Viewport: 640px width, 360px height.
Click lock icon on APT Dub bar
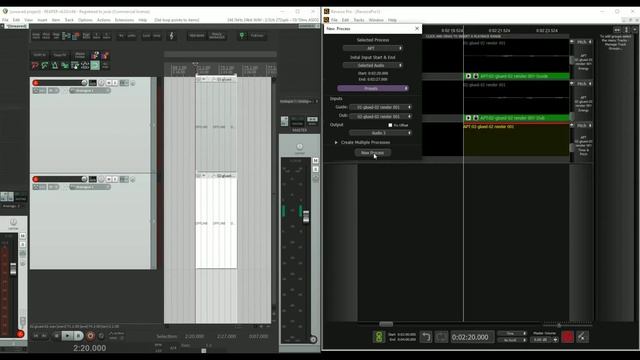[476, 118]
